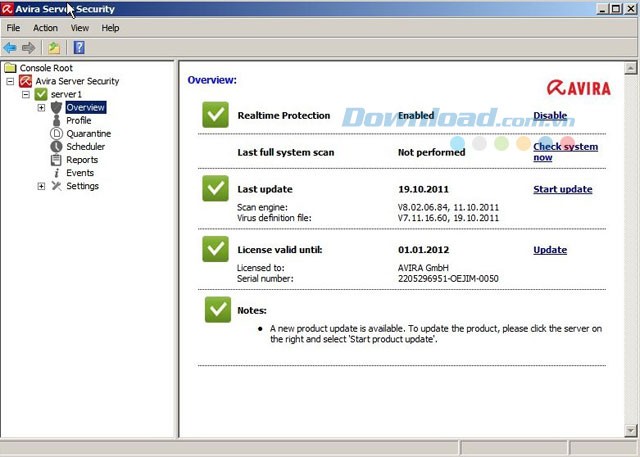
Task: Click the Start update link
Action: (562, 189)
